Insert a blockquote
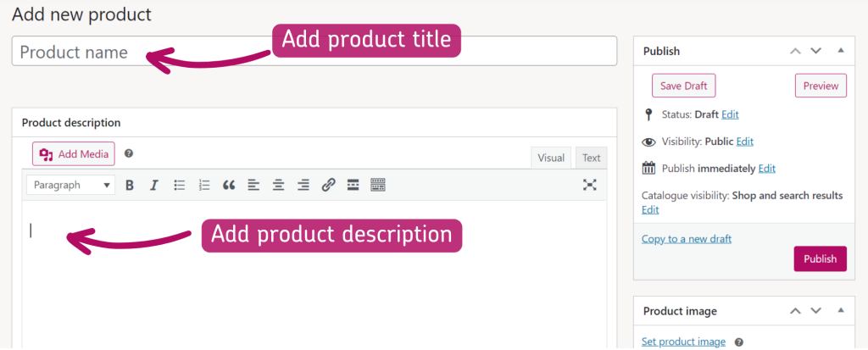Image resolution: width=868 pixels, height=350 pixels. pyautogui.click(x=228, y=185)
